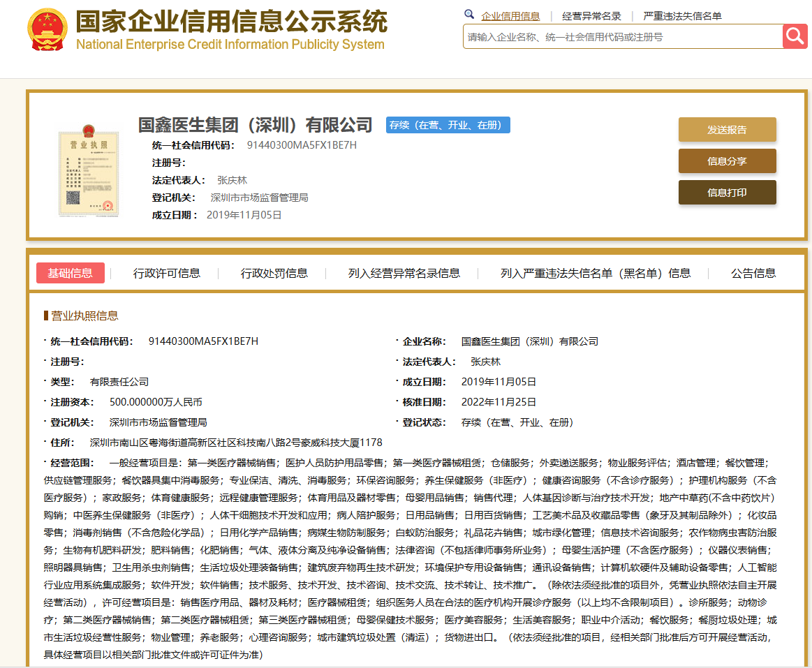Select the 企业信用信息 search category

[510, 16]
